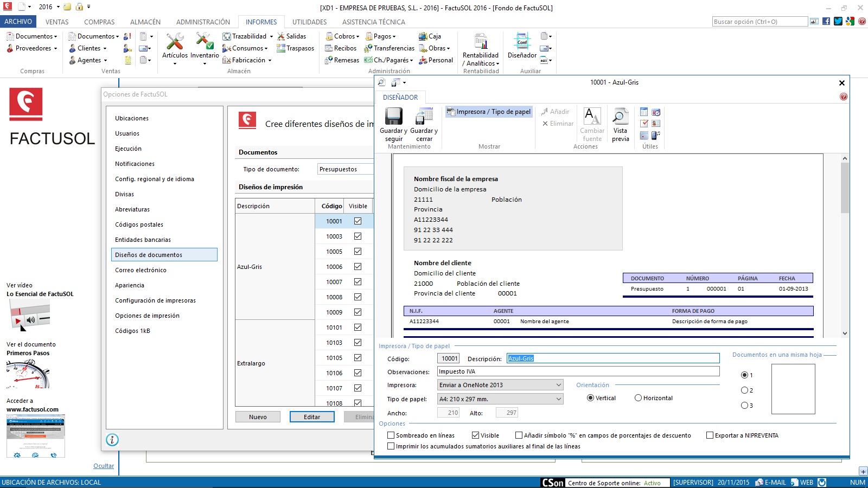Image resolution: width=868 pixels, height=488 pixels.
Task: Select the DISEÑADOR tab
Action: (x=400, y=98)
